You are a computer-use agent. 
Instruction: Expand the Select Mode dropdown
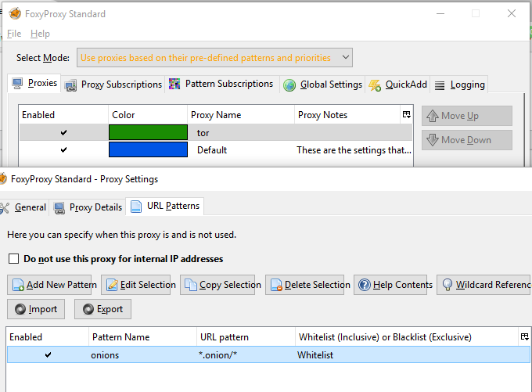(x=214, y=58)
